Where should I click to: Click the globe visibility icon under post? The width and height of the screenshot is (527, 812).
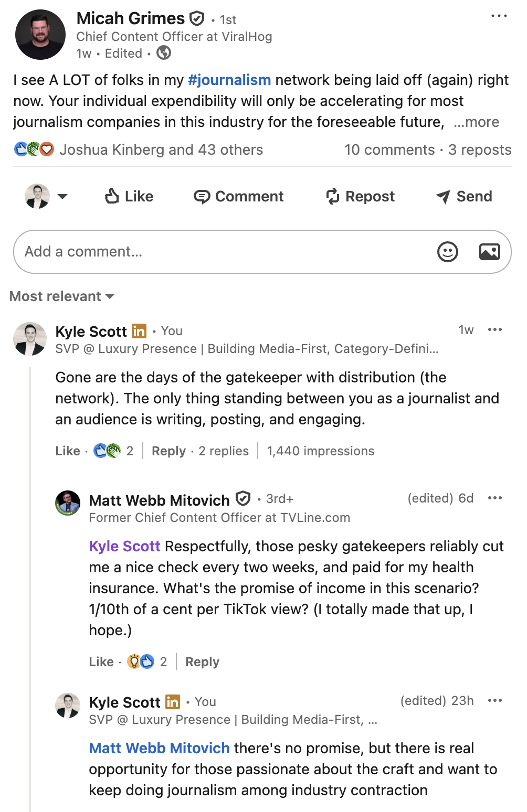164,53
